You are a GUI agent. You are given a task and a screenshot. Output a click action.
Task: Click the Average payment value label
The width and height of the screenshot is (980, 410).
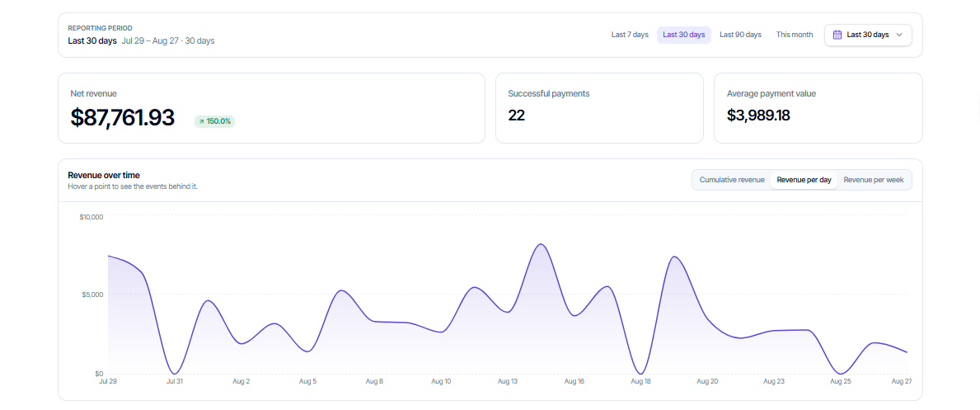point(771,94)
